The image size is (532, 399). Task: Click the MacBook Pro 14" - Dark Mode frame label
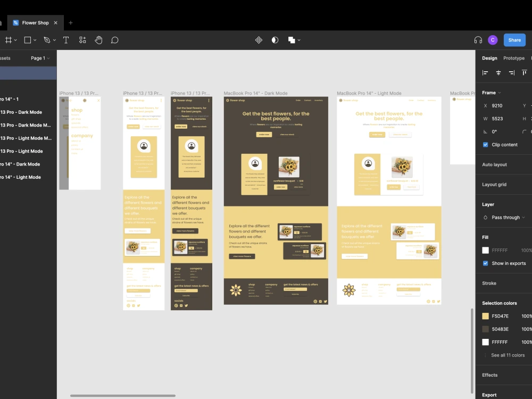tap(255, 93)
